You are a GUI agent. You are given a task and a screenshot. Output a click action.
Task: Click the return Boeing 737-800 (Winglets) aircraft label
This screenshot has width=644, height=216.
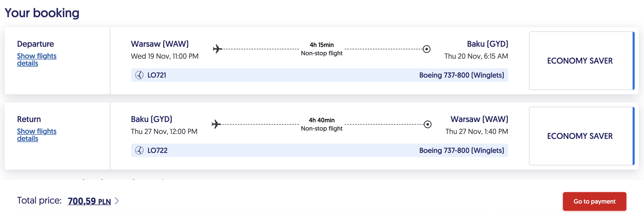click(x=462, y=151)
